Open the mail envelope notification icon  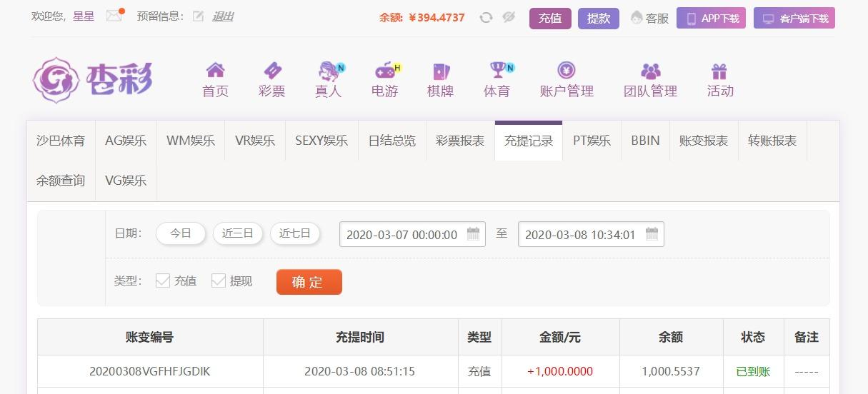pyautogui.click(x=114, y=16)
